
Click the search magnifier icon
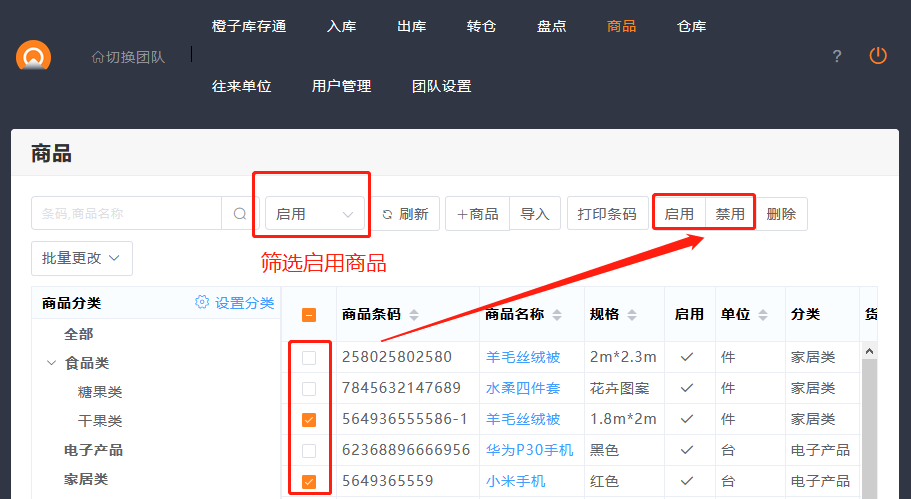click(239, 214)
